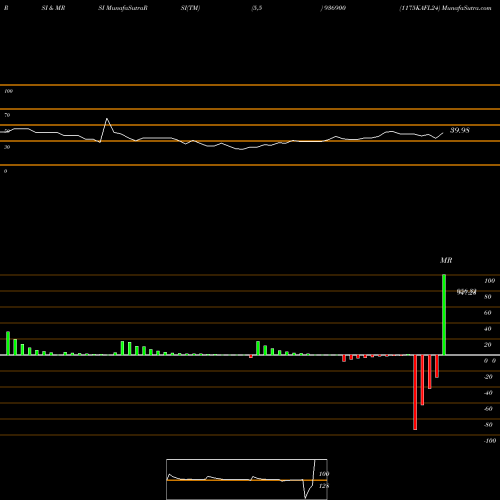This screenshot has width=500, height=500.
Task: Click the SI MunafaSutraR header text
Action: pyautogui.click(x=123, y=8)
